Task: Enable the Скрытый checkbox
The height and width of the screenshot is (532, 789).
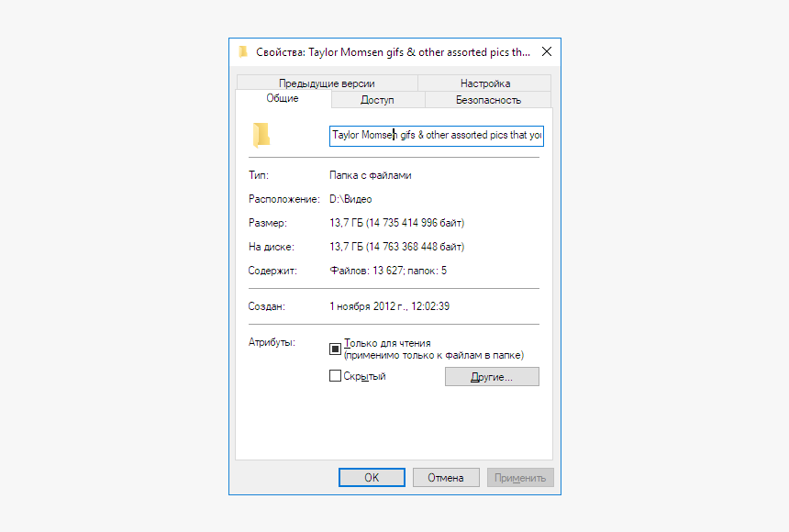Action: tap(335, 375)
